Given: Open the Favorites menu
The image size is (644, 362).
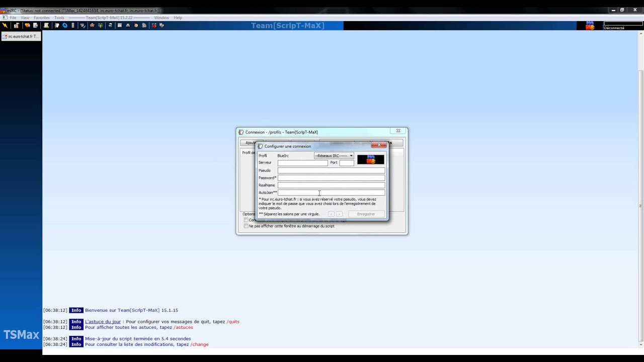Looking at the screenshot, I should click(x=42, y=18).
